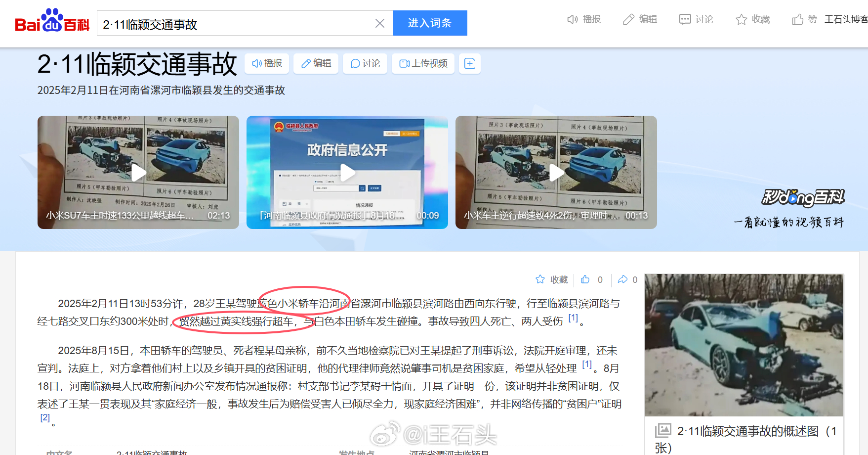Select the 播报 speaker icon in the top bar

click(573, 19)
